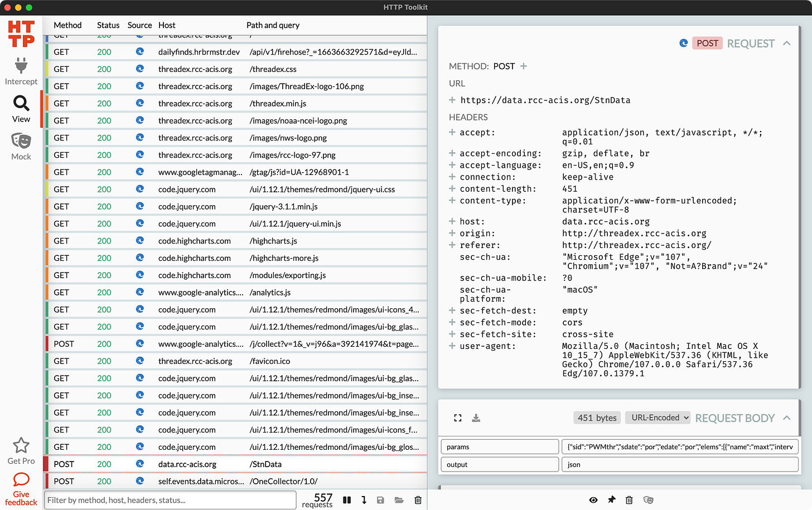Select the /highcharts-more.js row
The height and width of the screenshot is (510, 812).
(x=236, y=258)
